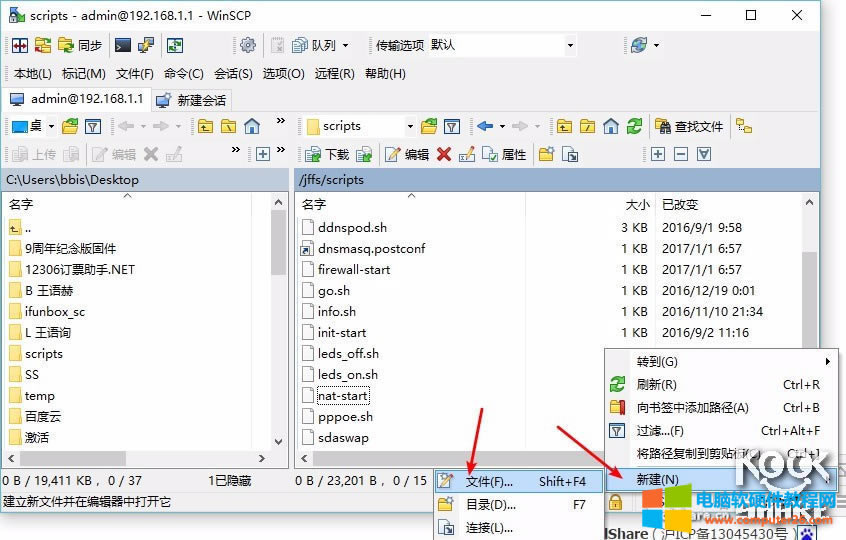Image resolution: width=846 pixels, height=540 pixels.
Task: Expand the local file toolbar chevron next to Edit
Action: pyautogui.click(x=236, y=149)
